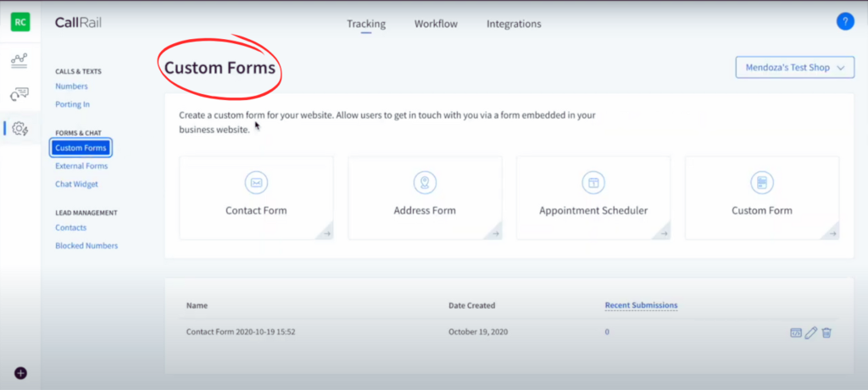Choose the Address Form card
The image size is (868, 390).
425,198
